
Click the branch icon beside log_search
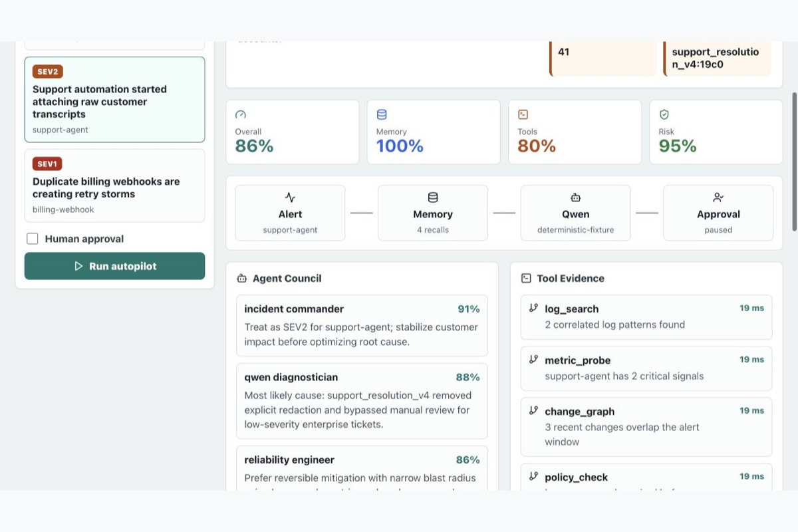pos(533,308)
